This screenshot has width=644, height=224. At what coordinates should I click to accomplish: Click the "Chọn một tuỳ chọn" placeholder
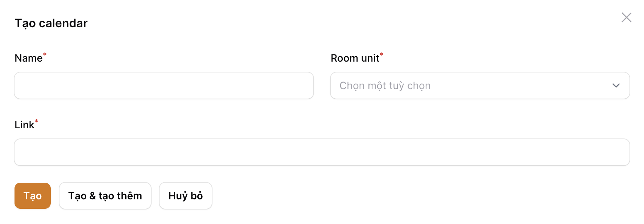(385, 86)
